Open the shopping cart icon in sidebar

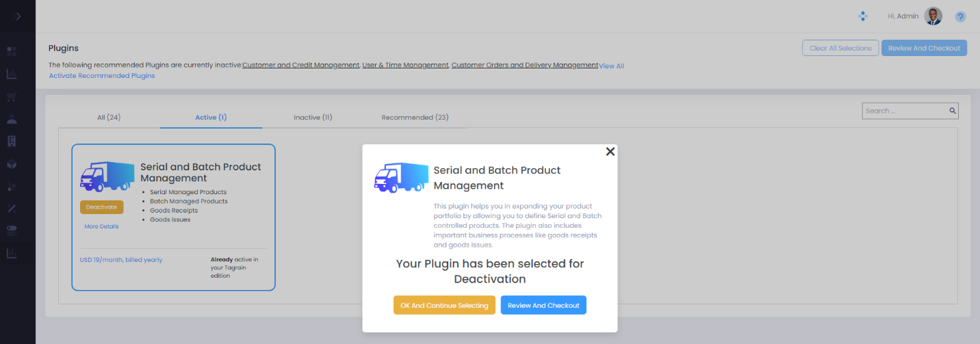point(12,96)
